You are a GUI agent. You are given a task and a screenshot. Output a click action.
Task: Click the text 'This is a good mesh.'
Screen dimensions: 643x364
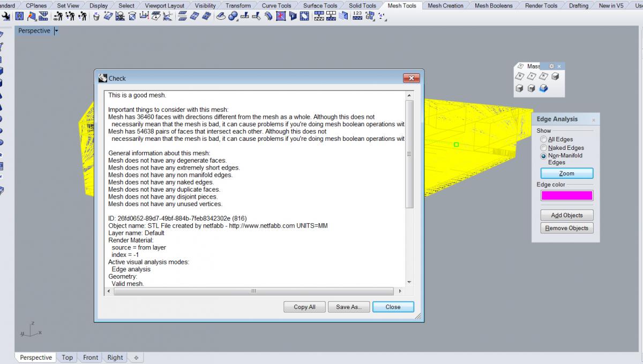pos(137,95)
